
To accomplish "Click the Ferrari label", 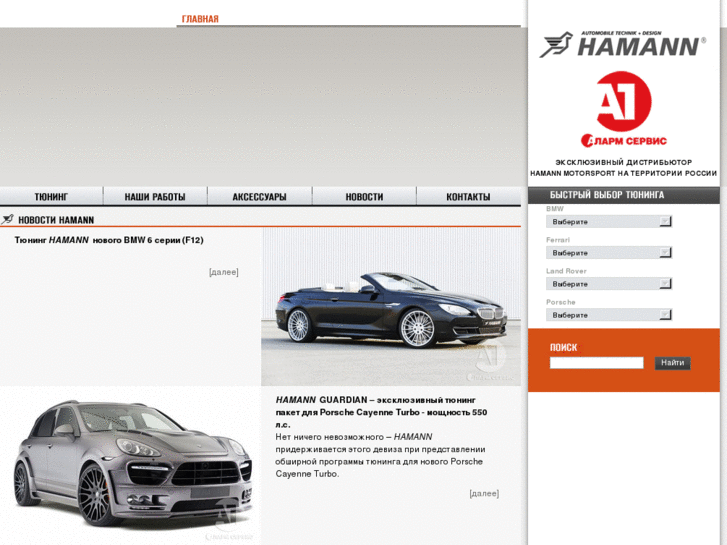I will point(558,240).
